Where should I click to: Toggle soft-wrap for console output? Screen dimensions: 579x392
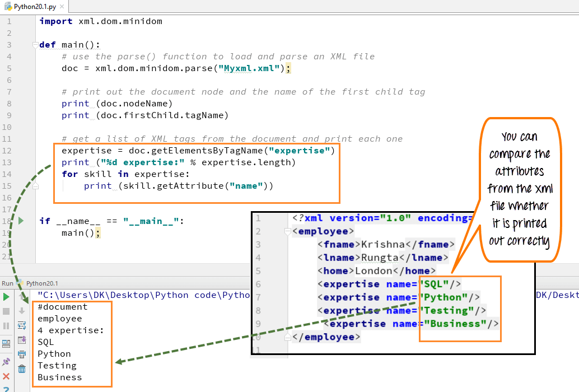pos(21,325)
